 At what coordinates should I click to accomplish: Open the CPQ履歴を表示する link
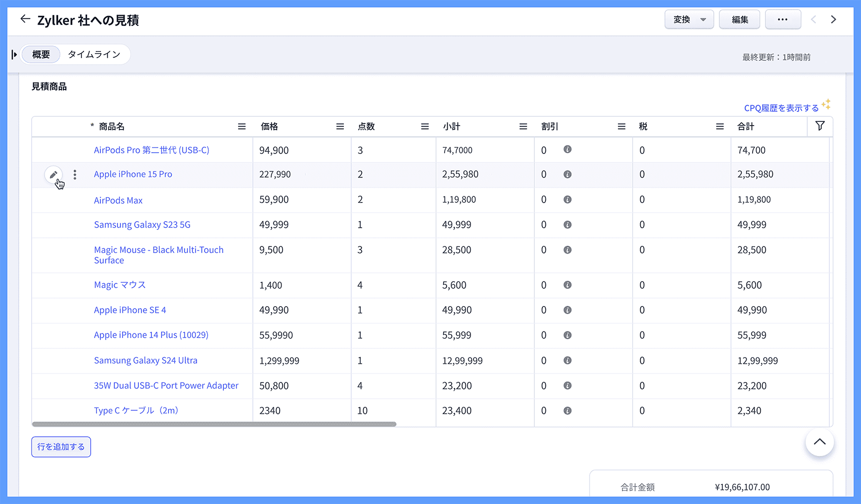781,108
